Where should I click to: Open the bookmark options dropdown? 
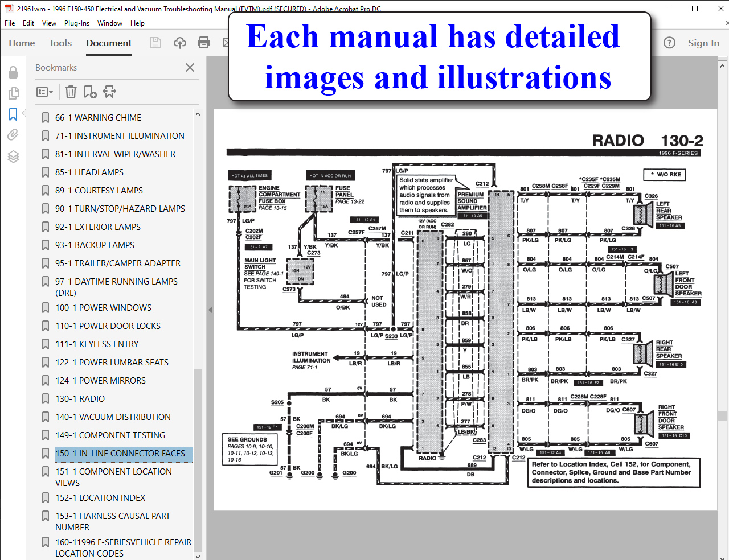(x=44, y=92)
